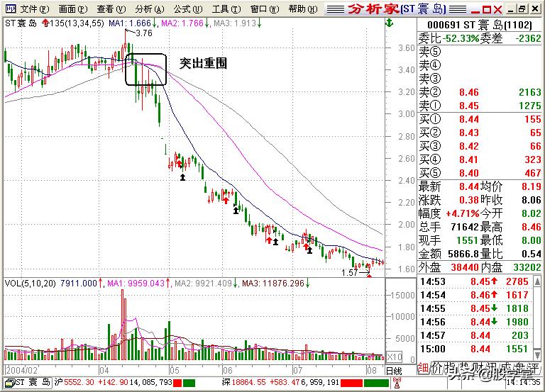Select the 讯 tab in quote panel
This screenshot has height=392, width=545.
tap(492, 369)
